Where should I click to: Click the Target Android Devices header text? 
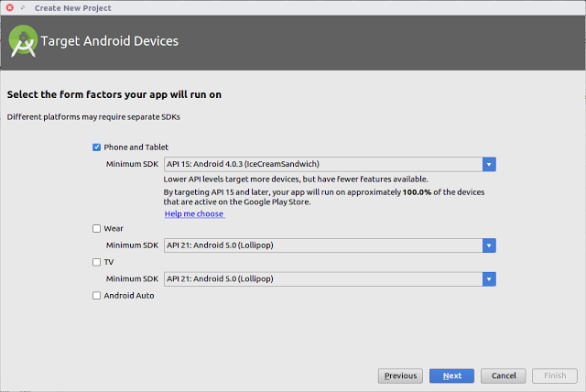110,41
